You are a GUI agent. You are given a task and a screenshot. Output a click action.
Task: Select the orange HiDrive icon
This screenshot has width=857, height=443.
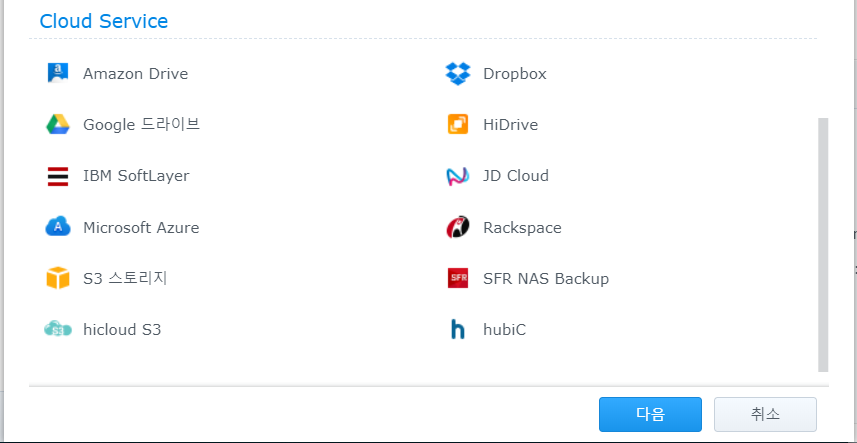tap(457, 125)
